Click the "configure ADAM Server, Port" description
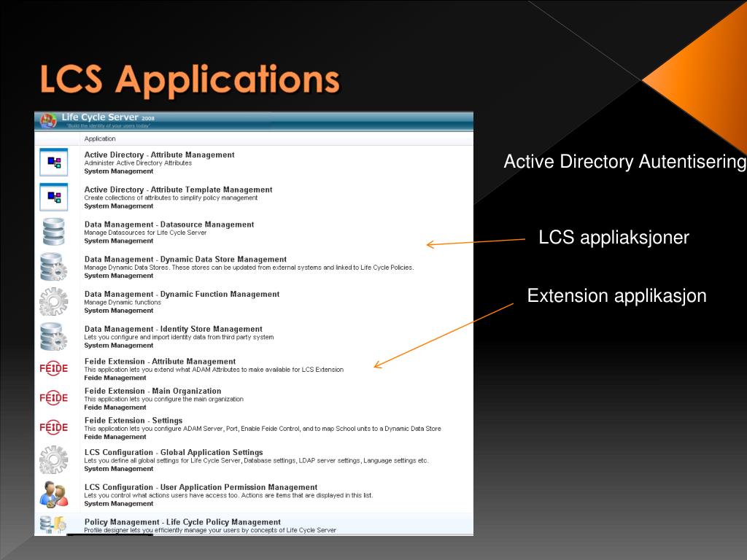747x560 pixels. coord(263,429)
